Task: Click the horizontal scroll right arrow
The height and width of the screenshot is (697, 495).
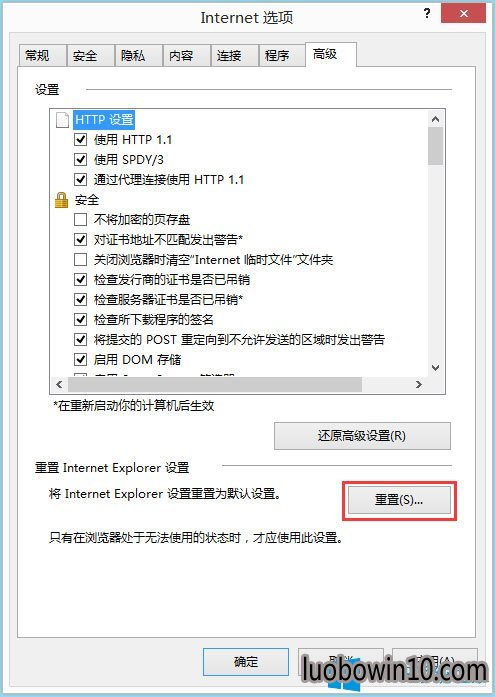Action: click(419, 384)
